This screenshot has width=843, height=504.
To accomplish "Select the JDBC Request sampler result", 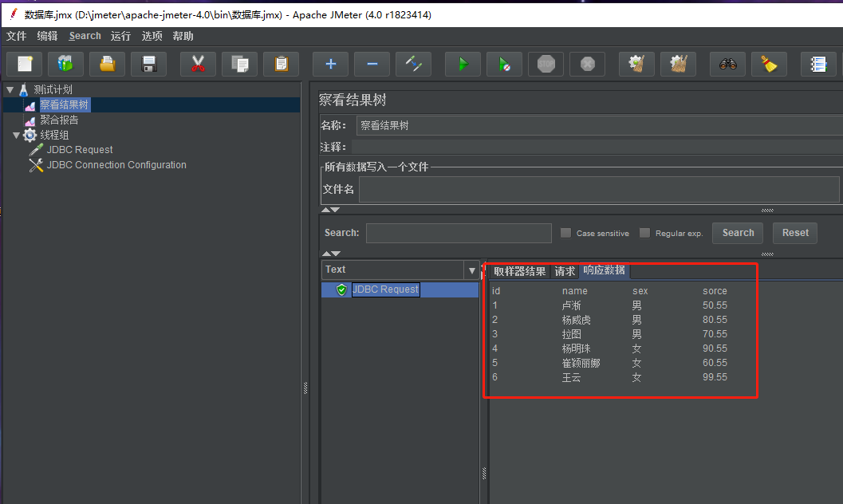I will coord(385,289).
